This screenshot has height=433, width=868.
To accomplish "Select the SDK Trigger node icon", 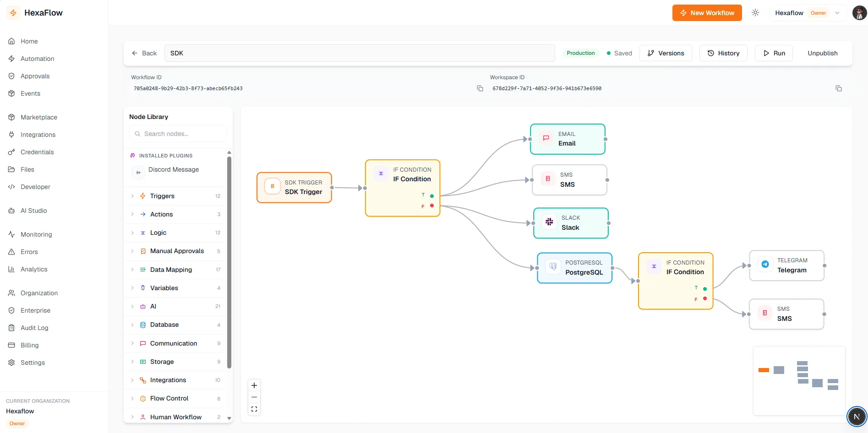I will pos(273,186).
